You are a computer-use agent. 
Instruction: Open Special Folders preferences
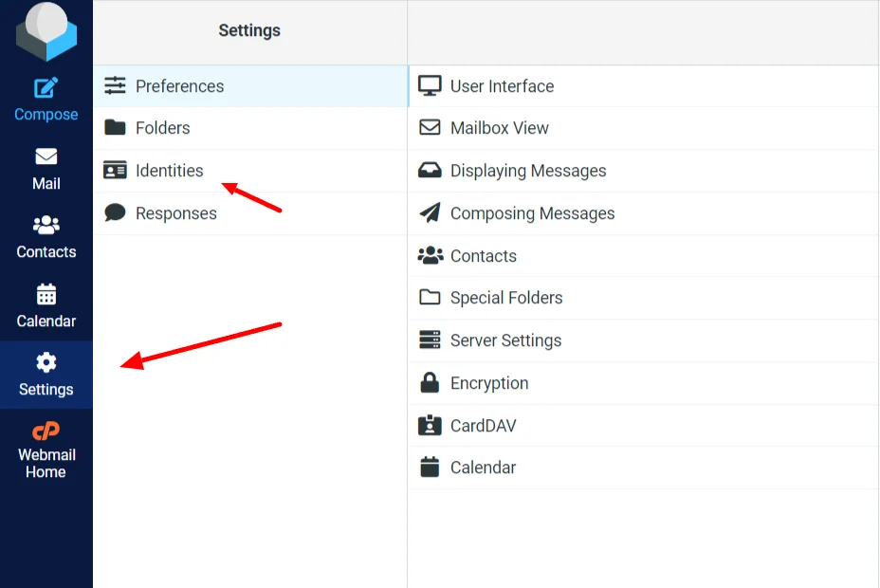coord(504,298)
